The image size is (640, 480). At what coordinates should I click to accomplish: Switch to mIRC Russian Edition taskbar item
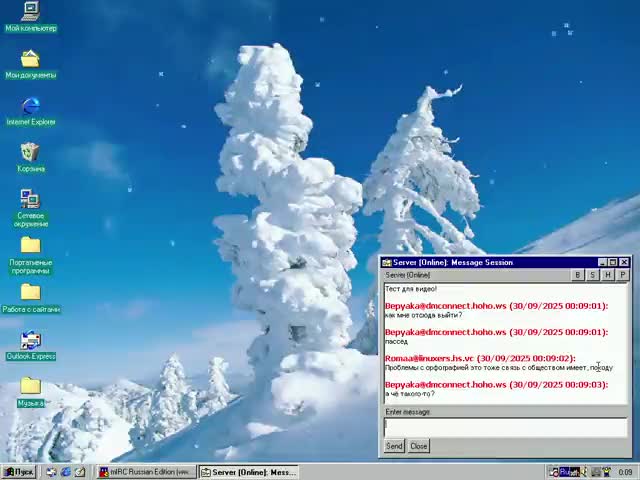[x=145, y=472]
